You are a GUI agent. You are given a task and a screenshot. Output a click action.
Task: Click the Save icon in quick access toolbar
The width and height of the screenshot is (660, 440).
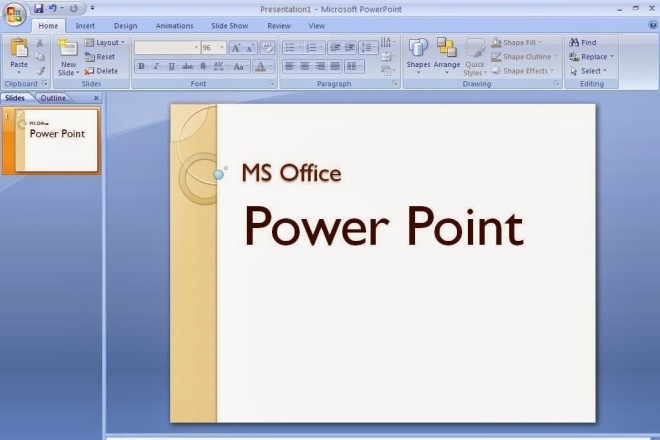click(38, 8)
